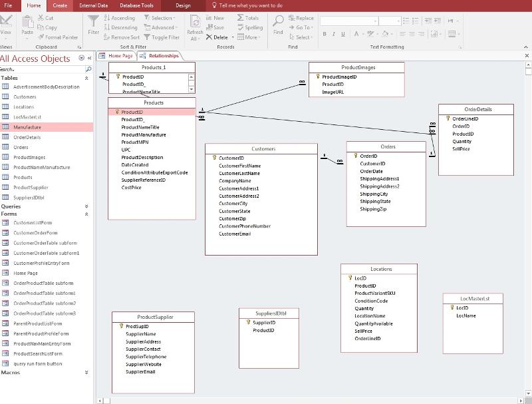The image size is (532, 404).
Task: Collapse the Tables group
Action: pos(86,78)
